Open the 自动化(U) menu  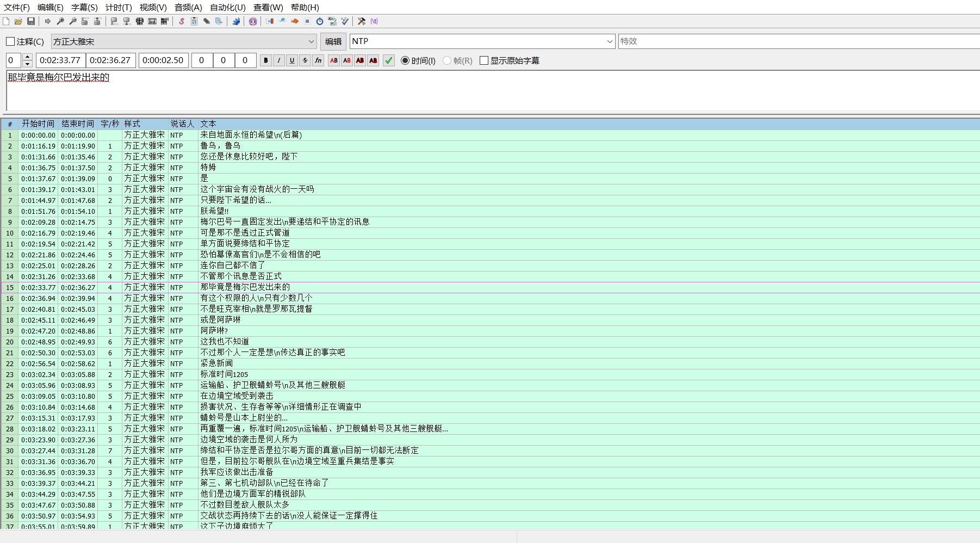point(228,7)
